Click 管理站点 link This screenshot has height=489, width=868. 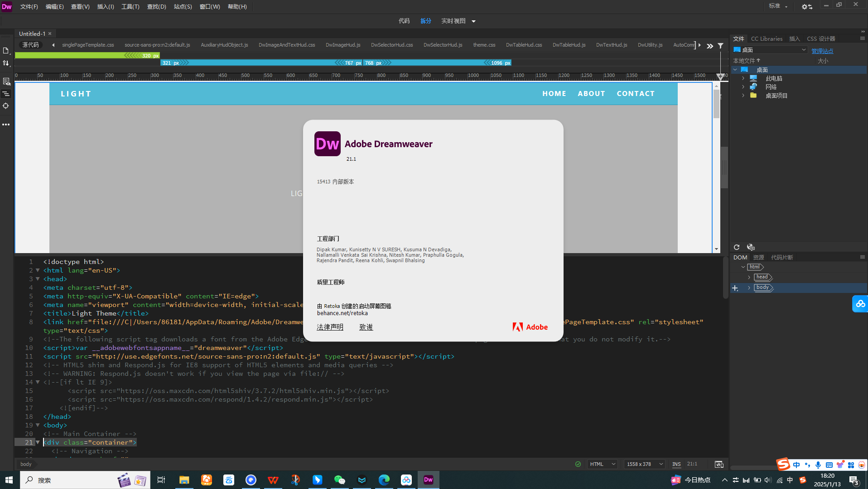point(822,51)
